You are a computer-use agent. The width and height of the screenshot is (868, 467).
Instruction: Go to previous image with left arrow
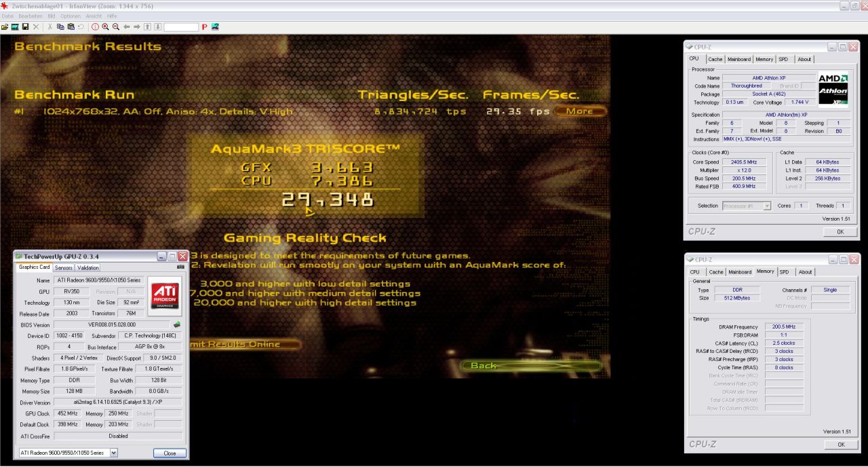click(127, 26)
